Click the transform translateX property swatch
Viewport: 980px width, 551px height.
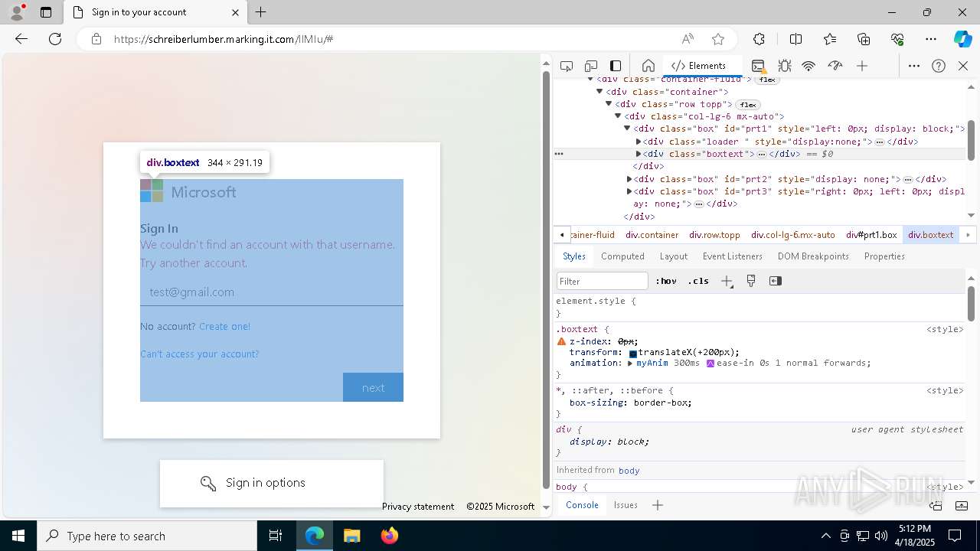(633, 353)
